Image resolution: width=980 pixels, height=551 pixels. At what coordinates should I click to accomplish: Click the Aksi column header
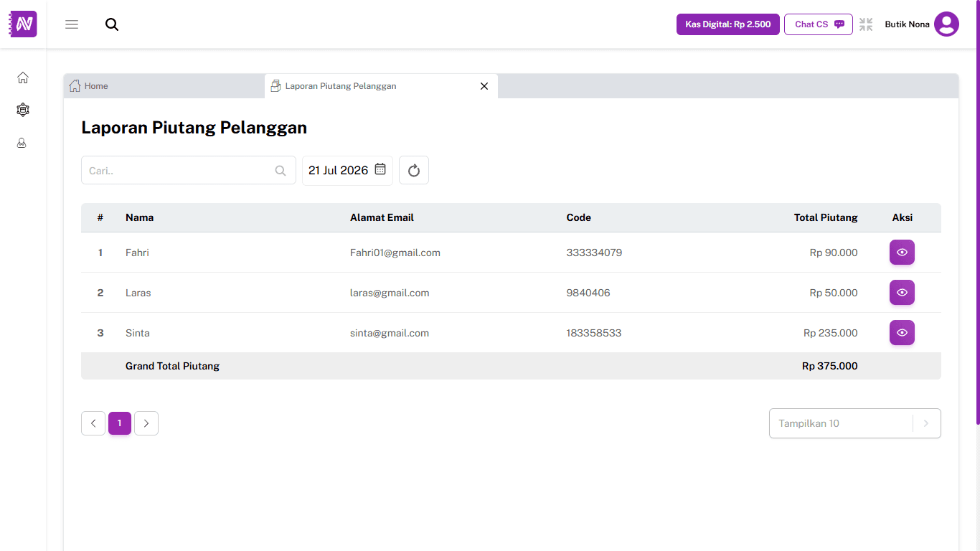click(x=903, y=217)
